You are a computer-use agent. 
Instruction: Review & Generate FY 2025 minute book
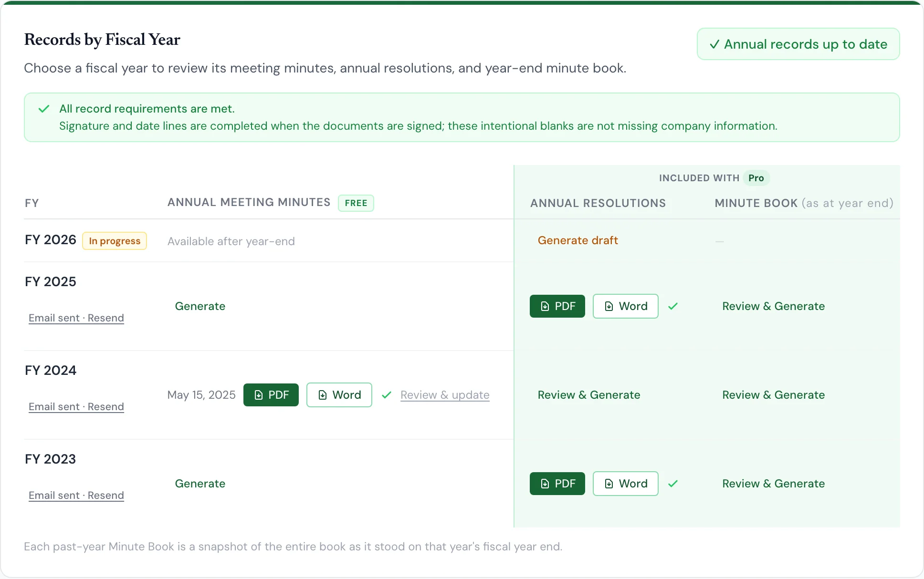773,306
